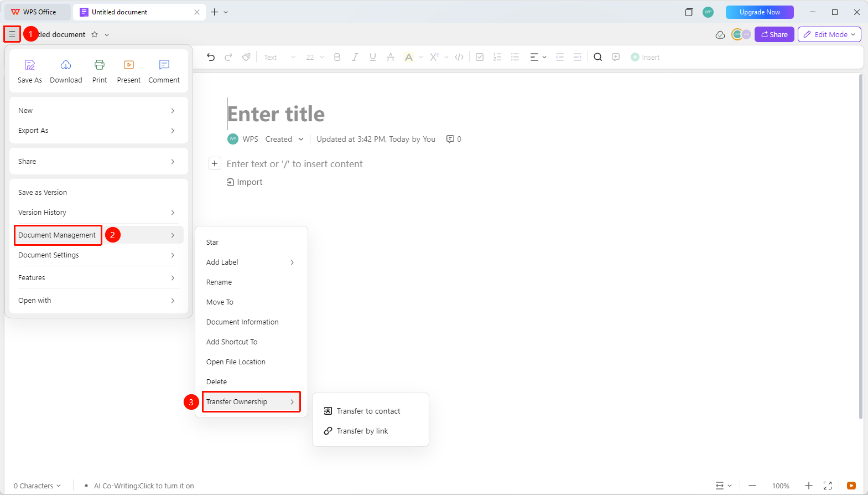This screenshot has height=495, width=868.
Task: Click the purple Share button
Action: (x=775, y=34)
